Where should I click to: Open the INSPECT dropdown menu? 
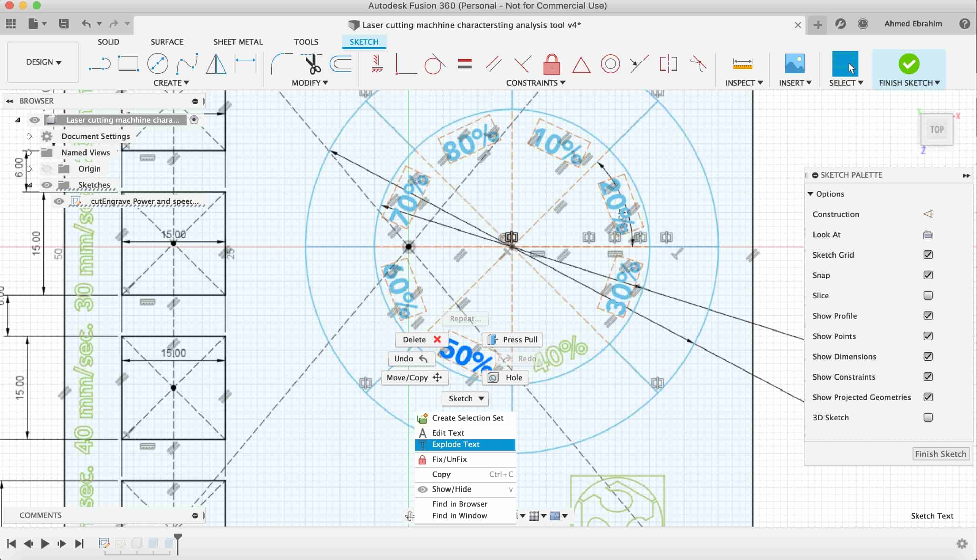[744, 83]
